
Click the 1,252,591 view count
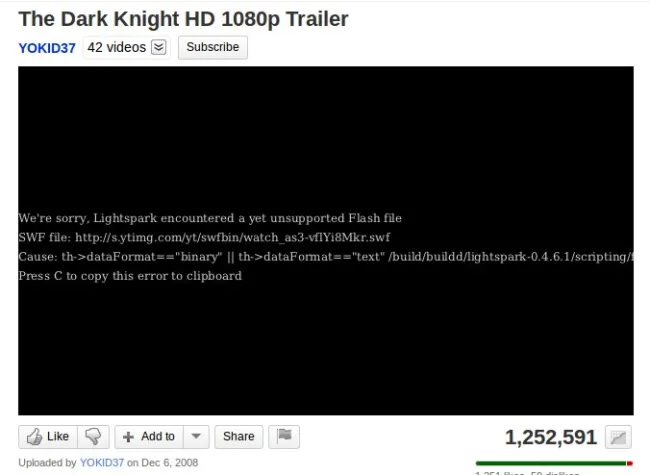[x=551, y=437]
